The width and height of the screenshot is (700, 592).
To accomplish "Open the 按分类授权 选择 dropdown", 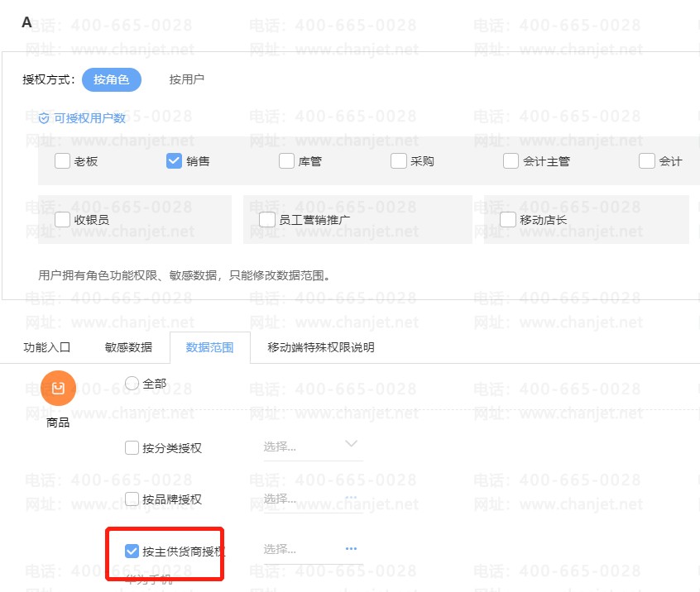I will [x=313, y=447].
